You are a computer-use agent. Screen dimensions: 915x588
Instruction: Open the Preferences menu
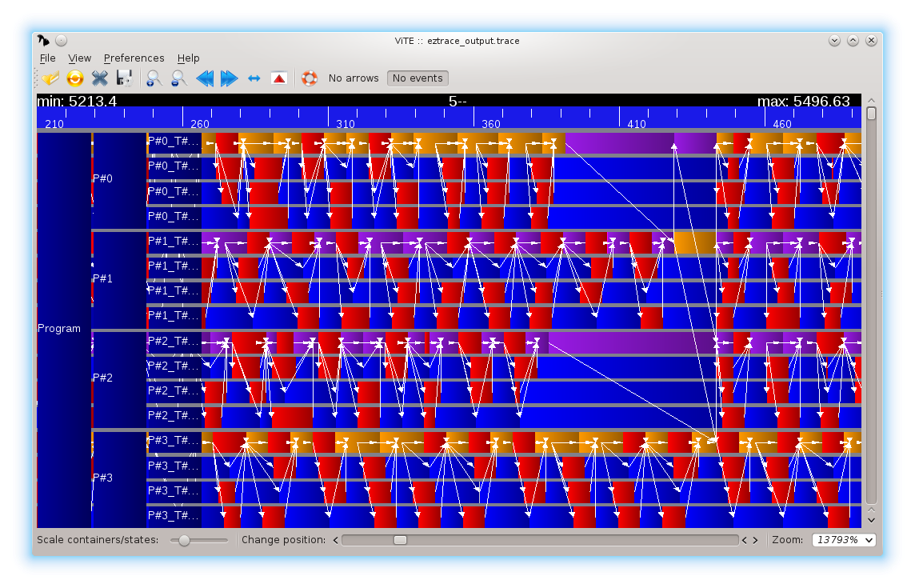(134, 58)
